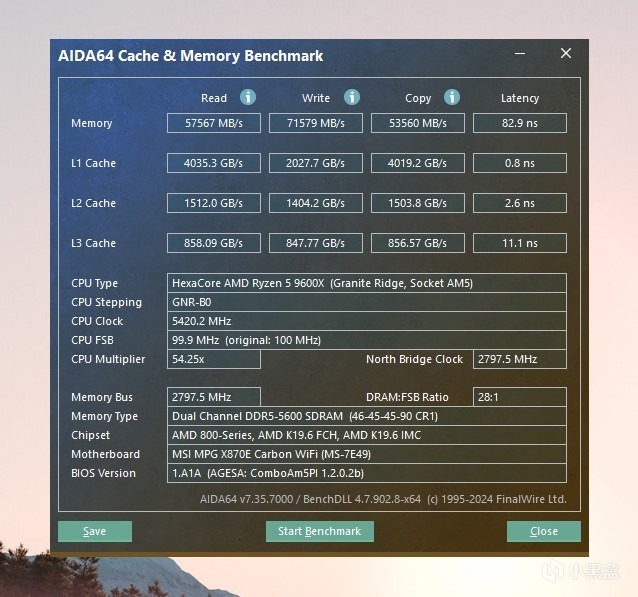638x597 pixels.
Task: Click Memory Bus value 2797.5 MHz
Action: pyautogui.click(x=214, y=397)
